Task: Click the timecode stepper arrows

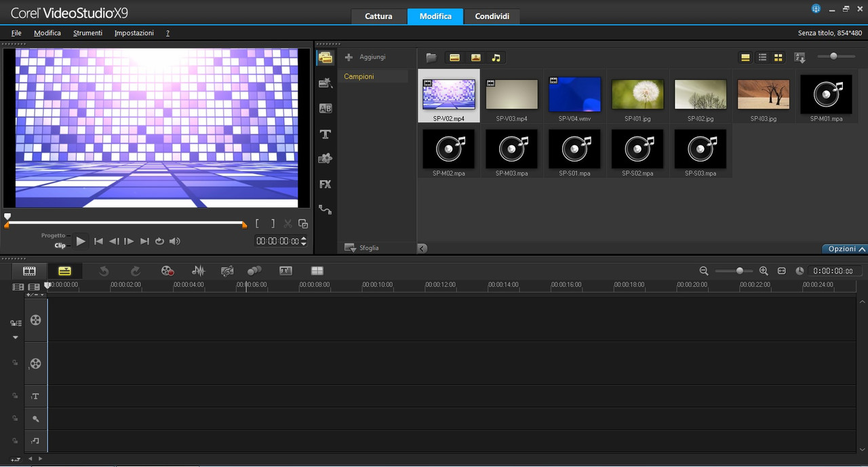Action: pyautogui.click(x=303, y=241)
